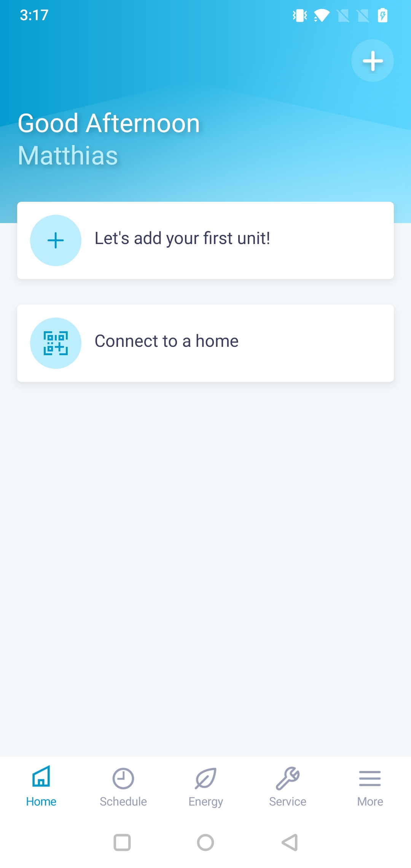The image size is (411, 868).
Task: Switch to the Energy tab label
Action: tap(205, 802)
